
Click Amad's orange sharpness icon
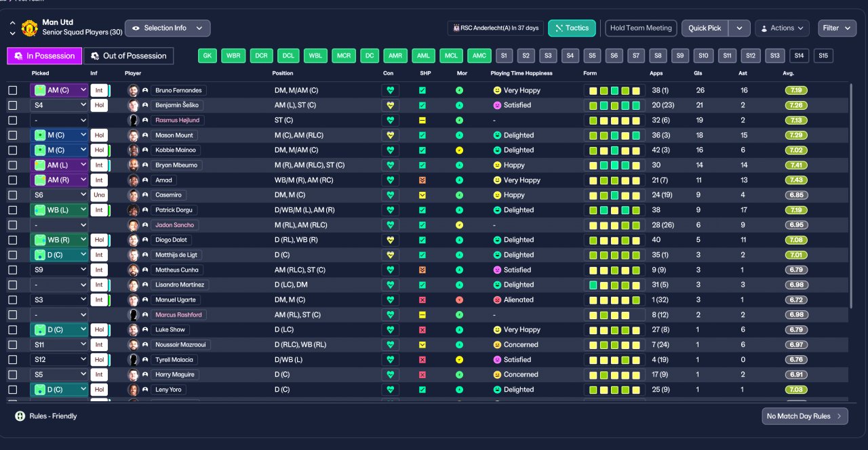[422, 180]
